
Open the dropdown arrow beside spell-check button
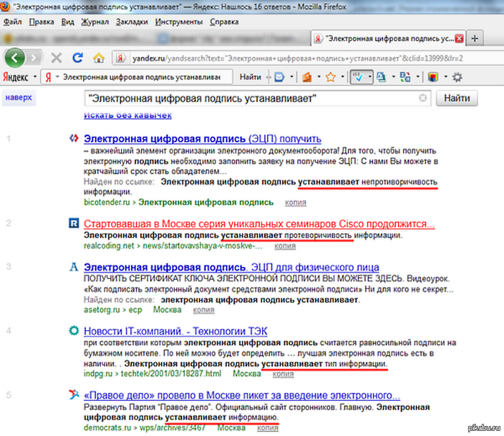[x=369, y=77]
